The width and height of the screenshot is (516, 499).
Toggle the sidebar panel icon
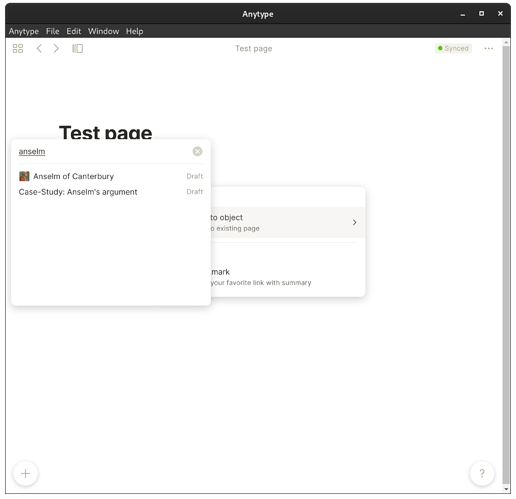pyautogui.click(x=77, y=49)
